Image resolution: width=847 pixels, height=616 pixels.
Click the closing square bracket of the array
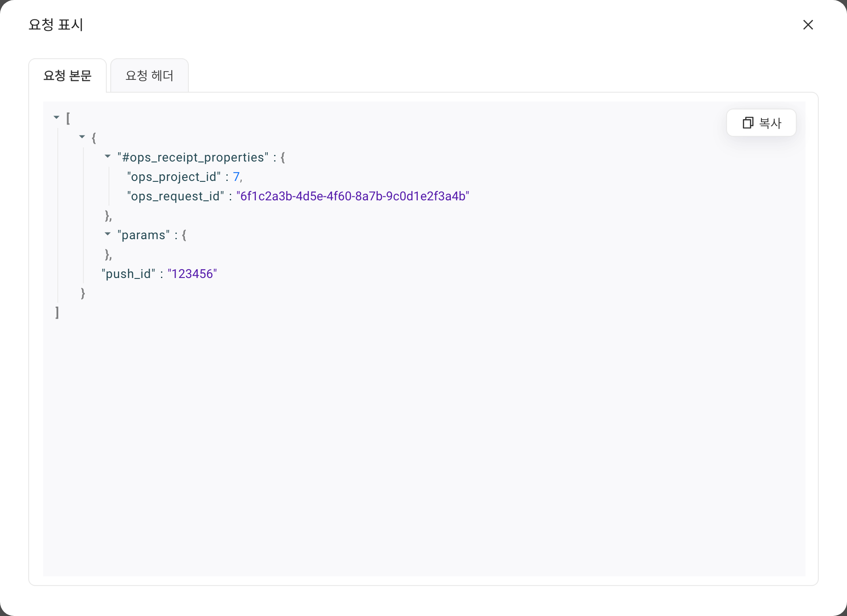[x=57, y=313]
